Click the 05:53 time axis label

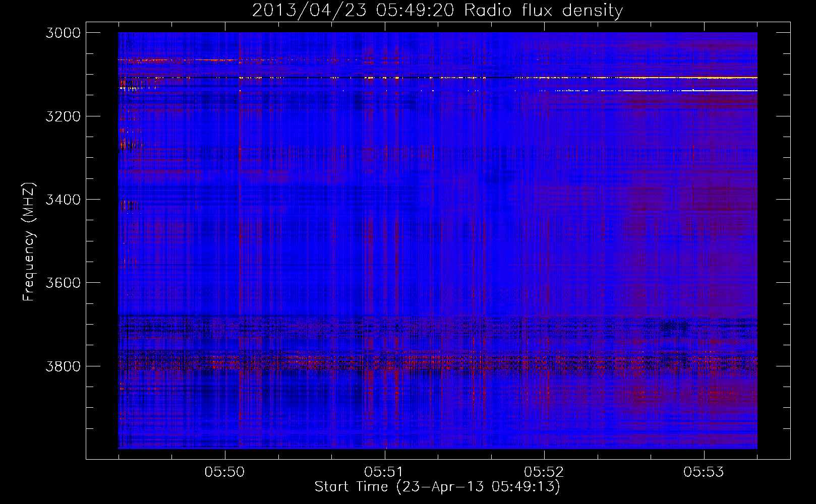coord(704,472)
